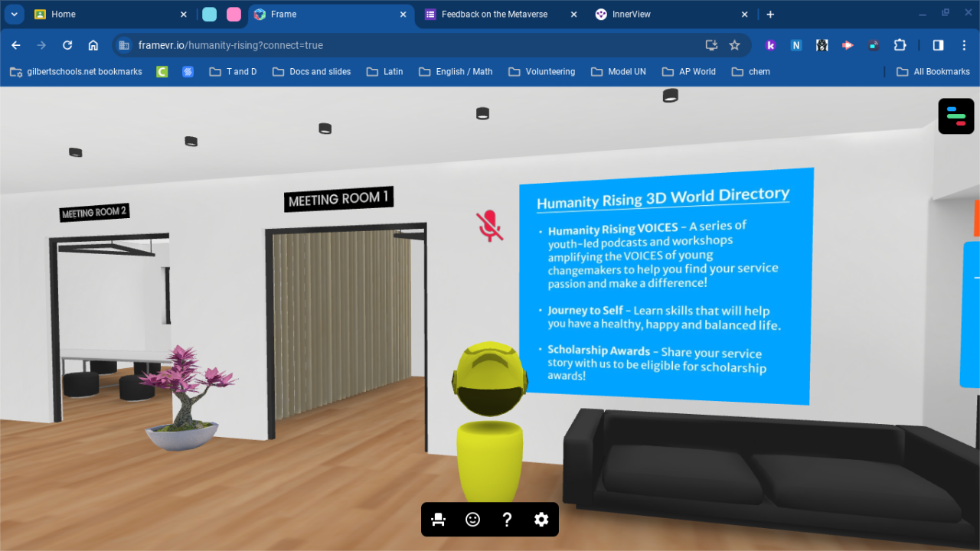Screen dimensions: 980x551
Task: Open the All Bookmarks folder
Action: [933, 72]
